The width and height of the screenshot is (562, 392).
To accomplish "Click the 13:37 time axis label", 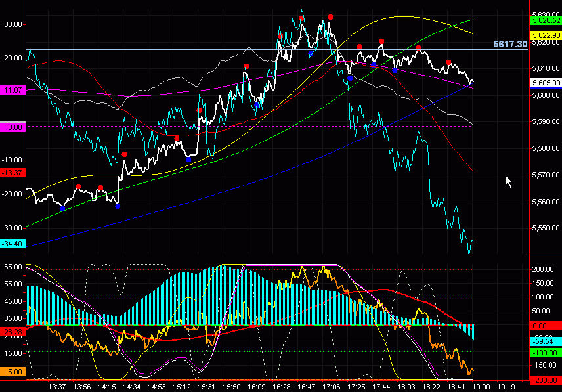I will click(57, 387).
